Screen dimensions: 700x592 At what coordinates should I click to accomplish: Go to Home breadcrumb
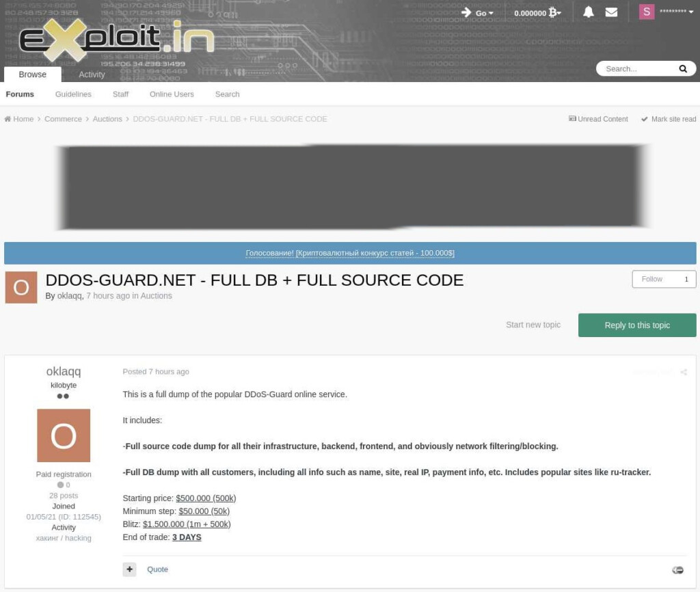click(x=19, y=119)
